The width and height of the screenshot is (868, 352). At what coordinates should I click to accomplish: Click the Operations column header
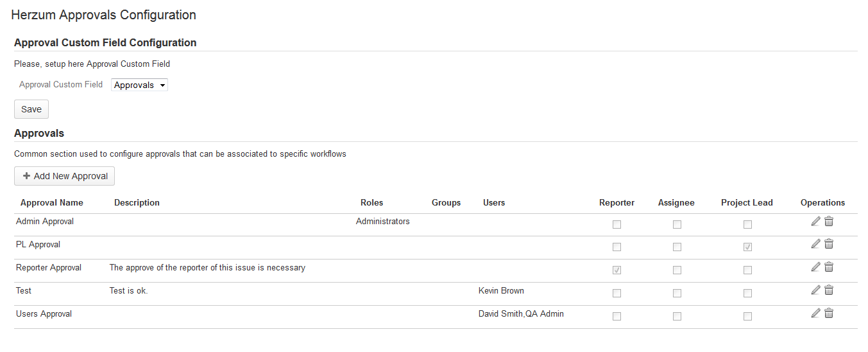[x=822, y=202]
